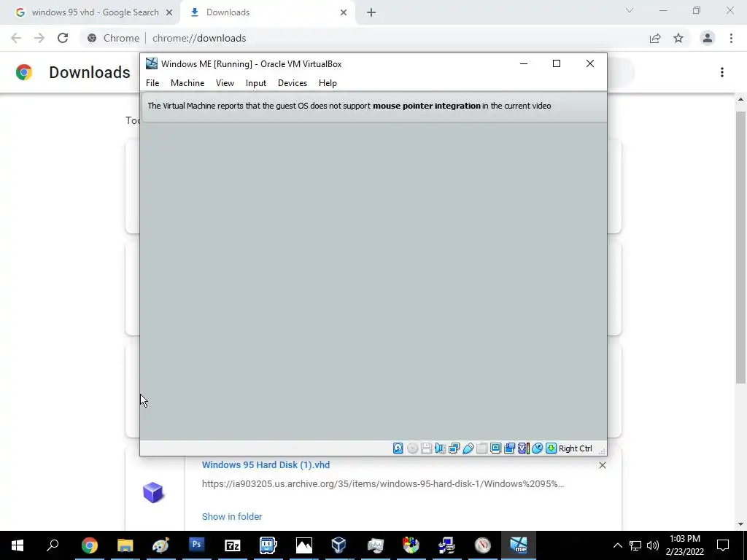The width and height of the screenshot is (747, 560).
Task: Click the Downloads page vertical scrollbar
Action: click(740, 248)
